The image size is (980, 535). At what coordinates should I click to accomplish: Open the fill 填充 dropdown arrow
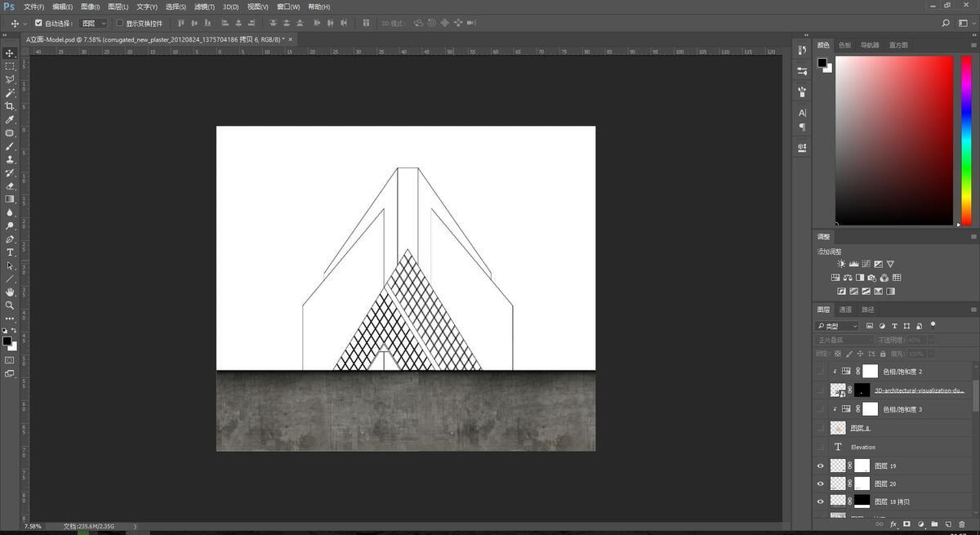coord(930,354)
